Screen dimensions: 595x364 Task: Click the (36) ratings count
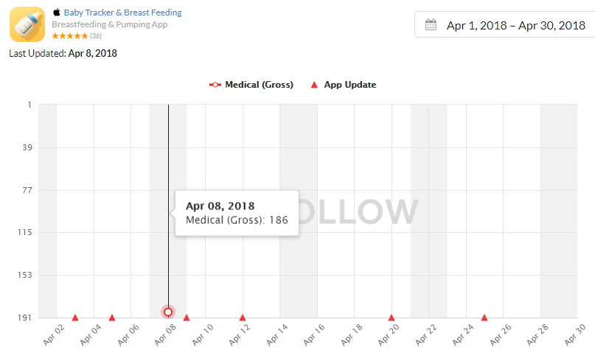[x=96, y=36]
